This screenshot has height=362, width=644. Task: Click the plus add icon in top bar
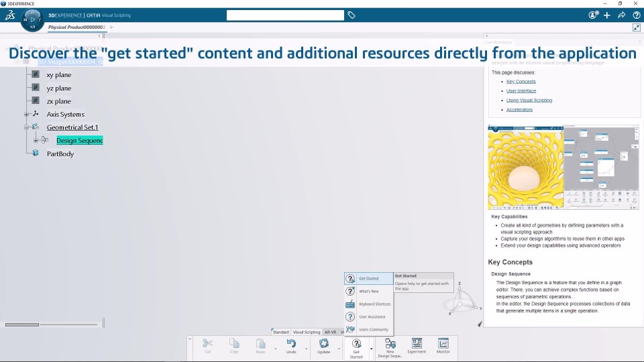(607, 15)
